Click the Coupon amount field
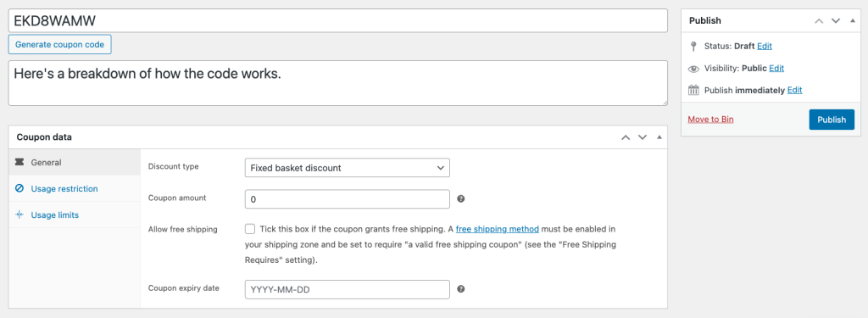The image size is (868, 318). click(x=347, y=199)
